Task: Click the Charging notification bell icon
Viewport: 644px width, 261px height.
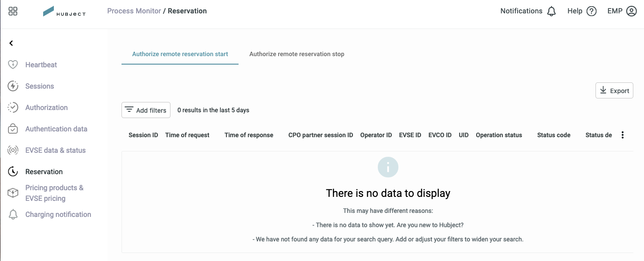Action: [x=13, y=214]
